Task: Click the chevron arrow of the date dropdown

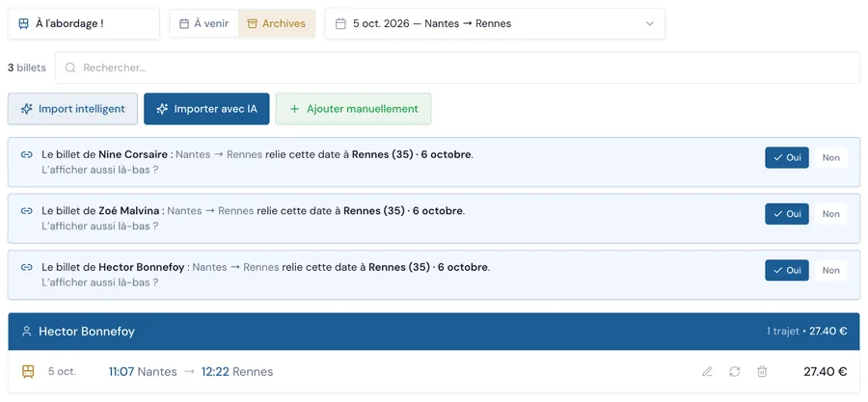Action: (x=650, y=24)
